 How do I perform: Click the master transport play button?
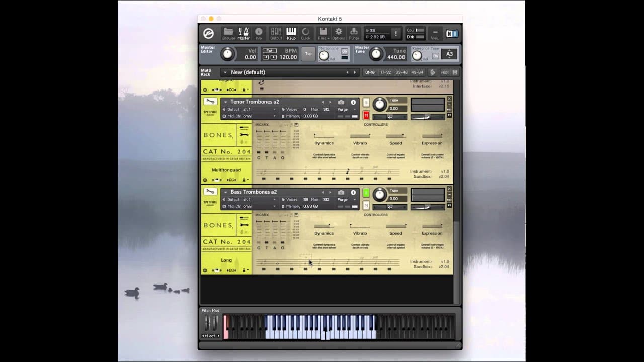[274, 57]
